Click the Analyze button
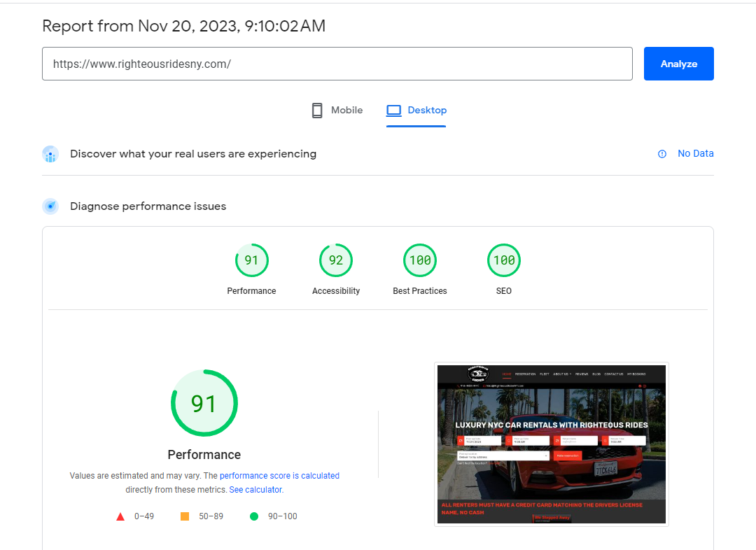Viewport: 756px width, 550px height. click(x=678, y=64)
